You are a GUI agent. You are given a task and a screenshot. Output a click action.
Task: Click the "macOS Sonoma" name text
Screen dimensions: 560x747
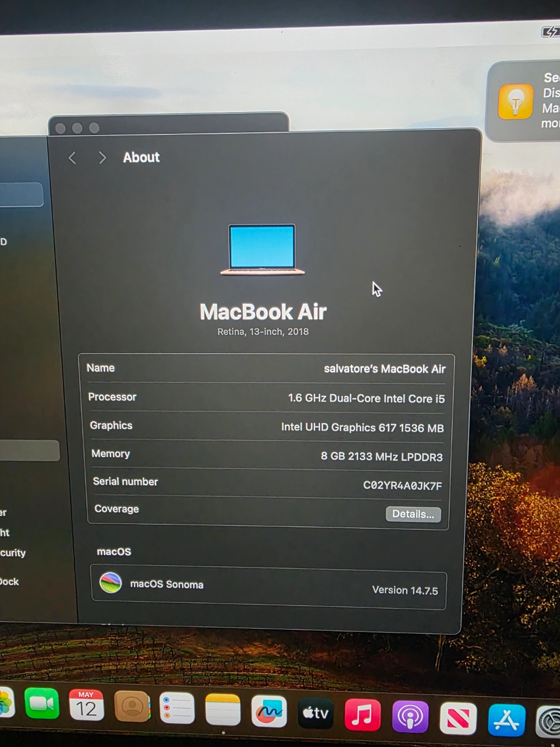coord(166,584)
